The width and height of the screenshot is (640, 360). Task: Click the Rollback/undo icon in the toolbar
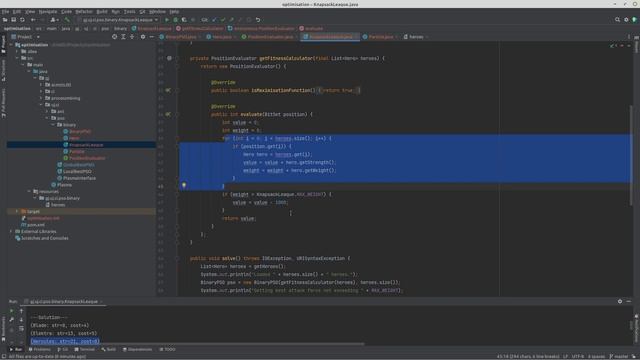(258, 20)
